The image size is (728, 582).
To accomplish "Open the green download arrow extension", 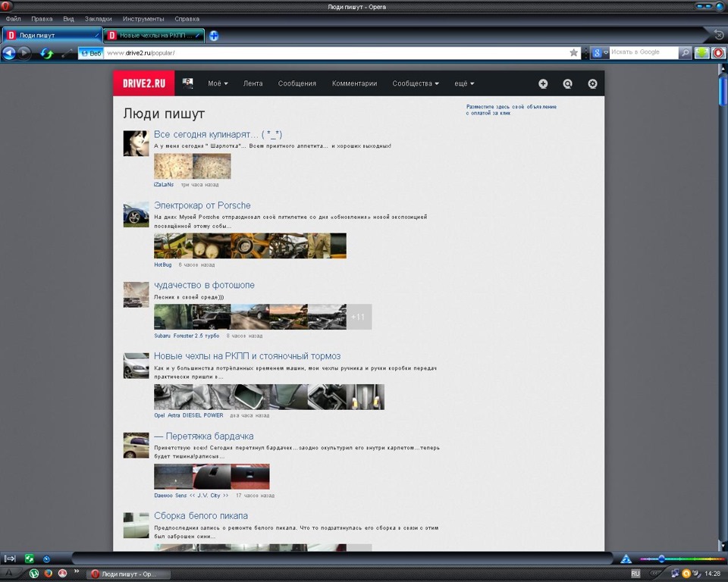I will [x=701, y=53].
